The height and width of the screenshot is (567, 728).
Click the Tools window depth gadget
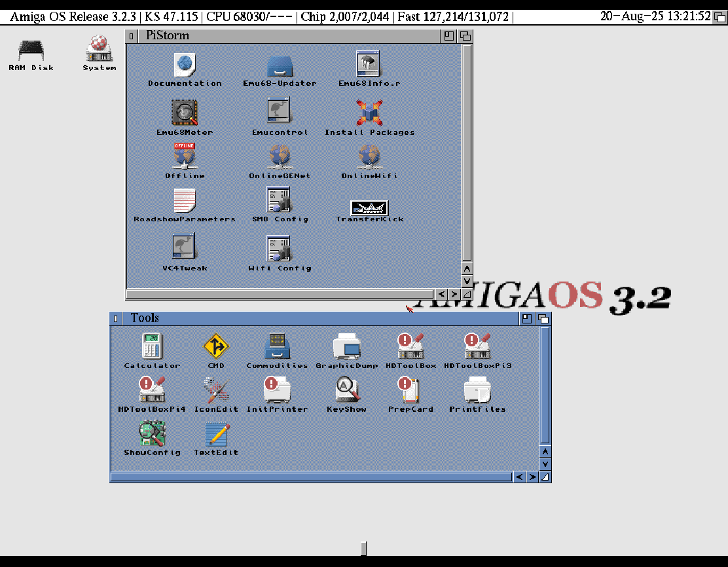pos(543,319)
